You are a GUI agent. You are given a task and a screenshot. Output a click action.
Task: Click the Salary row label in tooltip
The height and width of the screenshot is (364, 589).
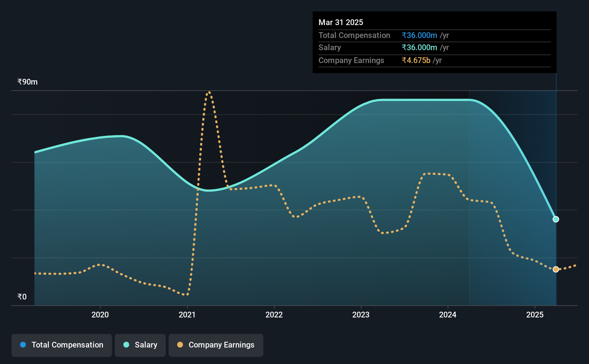[x=330, y=48]
